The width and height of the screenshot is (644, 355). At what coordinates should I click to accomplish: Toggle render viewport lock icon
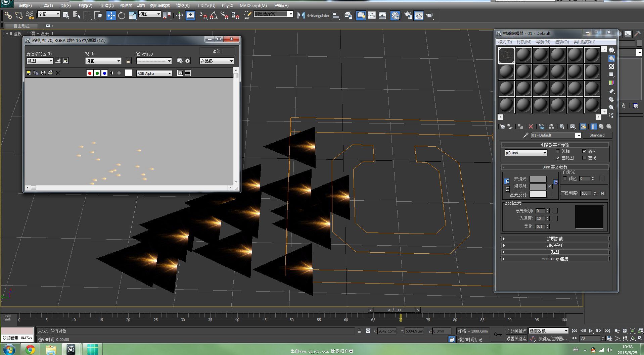tap(128, 61)
